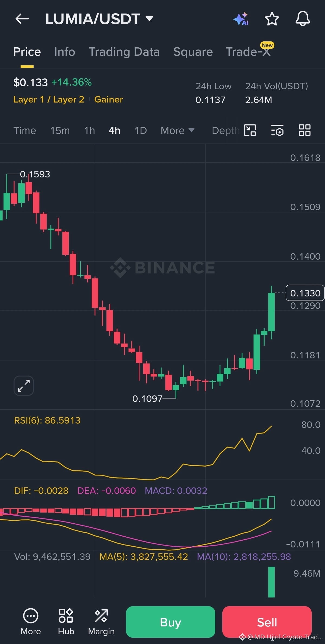Tap the MA(10): 2,818,255.98 label
The height and width of the screenshot is (644, 325).
pos(244,557)
